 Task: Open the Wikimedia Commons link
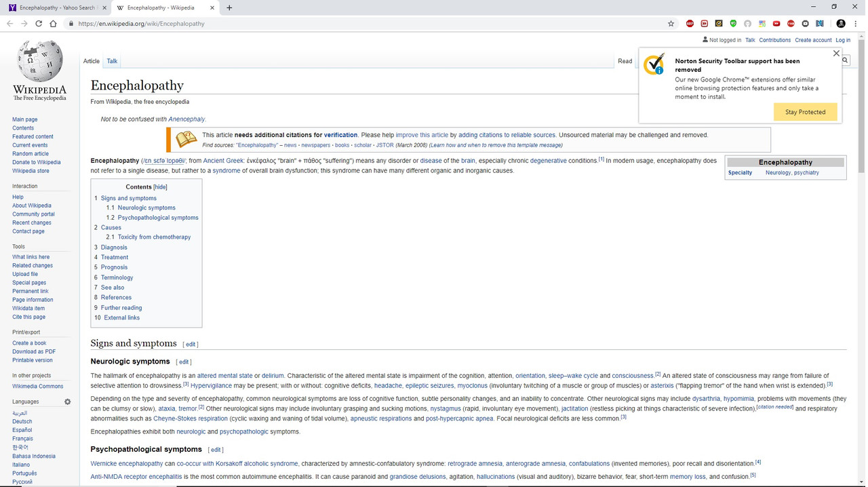(38, 387)
